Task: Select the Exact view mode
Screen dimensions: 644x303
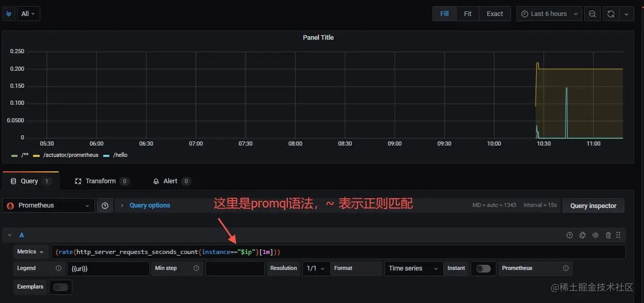Action: (x=495, y=14)
